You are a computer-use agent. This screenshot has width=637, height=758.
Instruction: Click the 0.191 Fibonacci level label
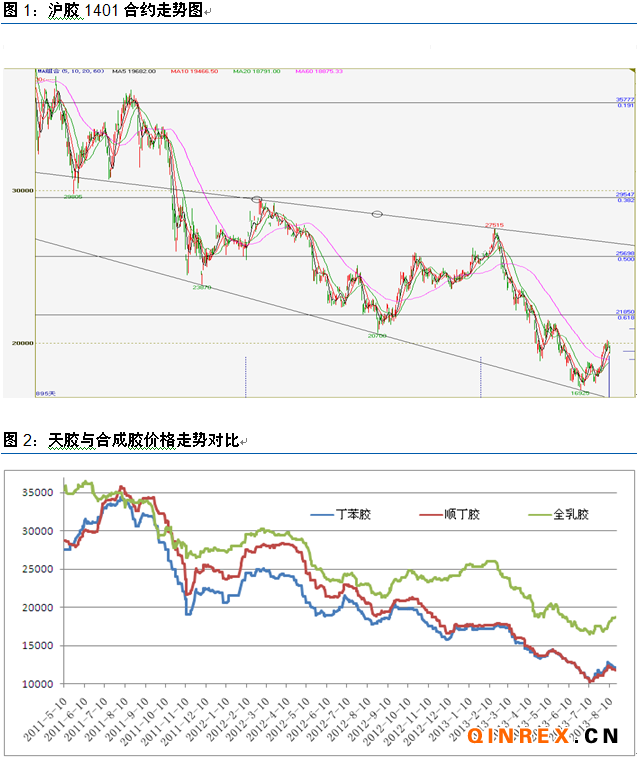click(x=626, y=105)
